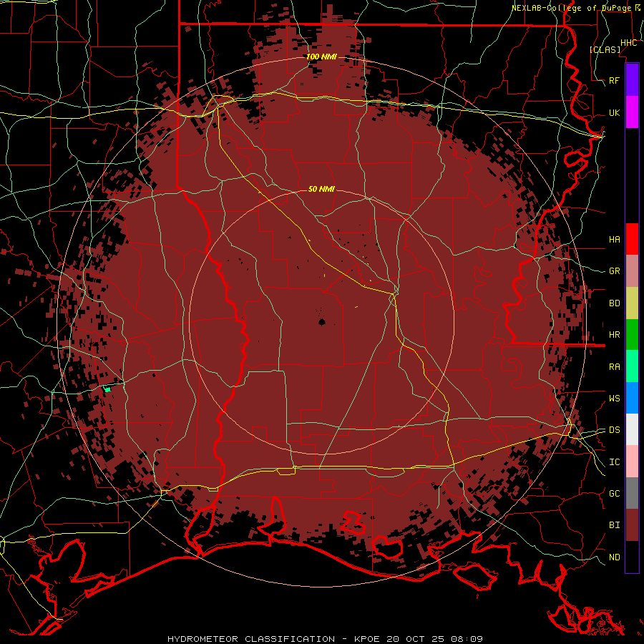Click the 50 NMI range ring label
644x644 pixels.
321,189
